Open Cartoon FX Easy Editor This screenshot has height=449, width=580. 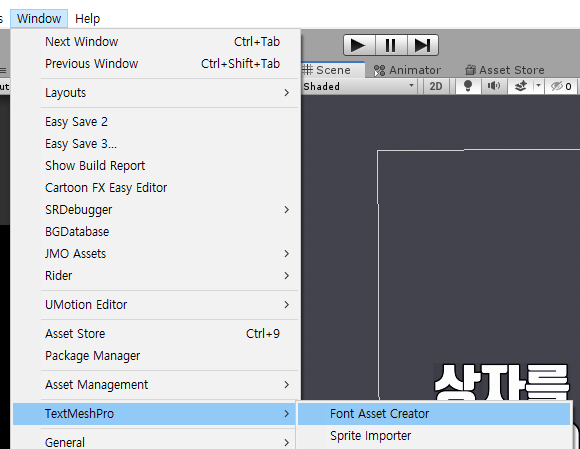(x=155, y=188)
